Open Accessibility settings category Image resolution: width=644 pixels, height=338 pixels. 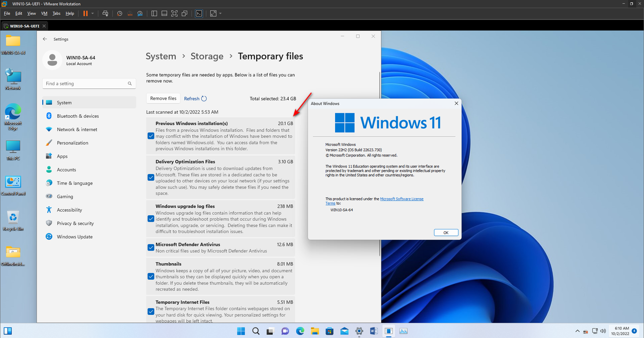[x=89, y=210]
